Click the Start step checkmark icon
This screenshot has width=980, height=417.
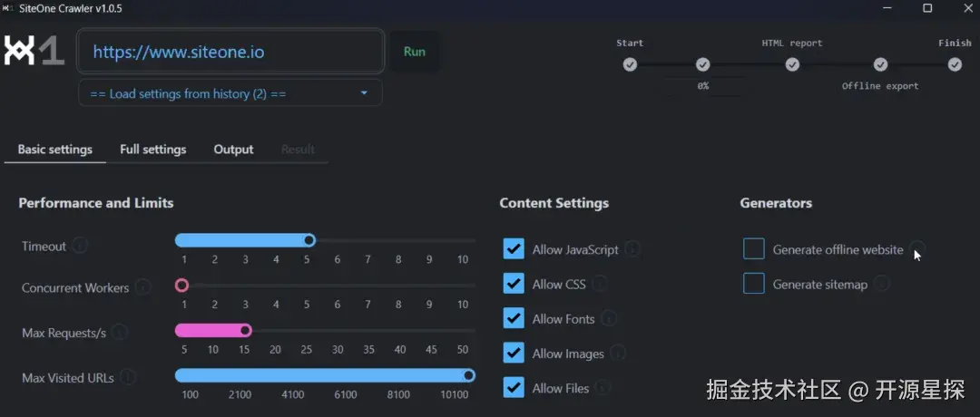[x=630, y=64]
